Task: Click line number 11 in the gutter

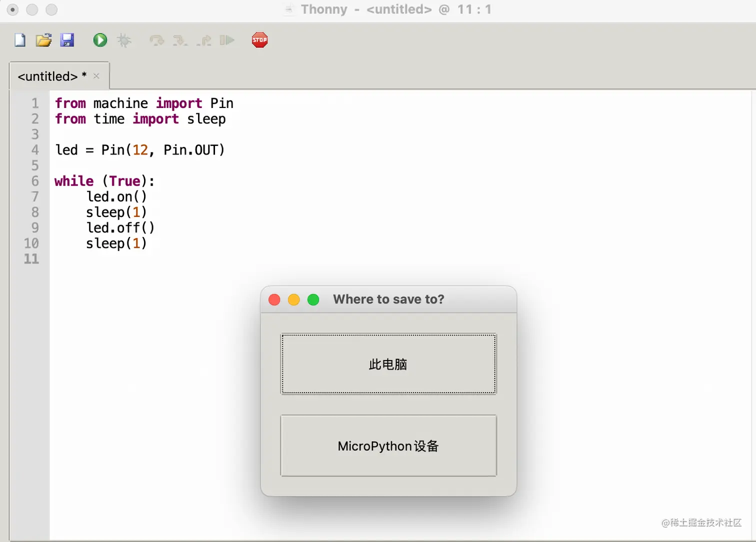Action: click(31, 258)
